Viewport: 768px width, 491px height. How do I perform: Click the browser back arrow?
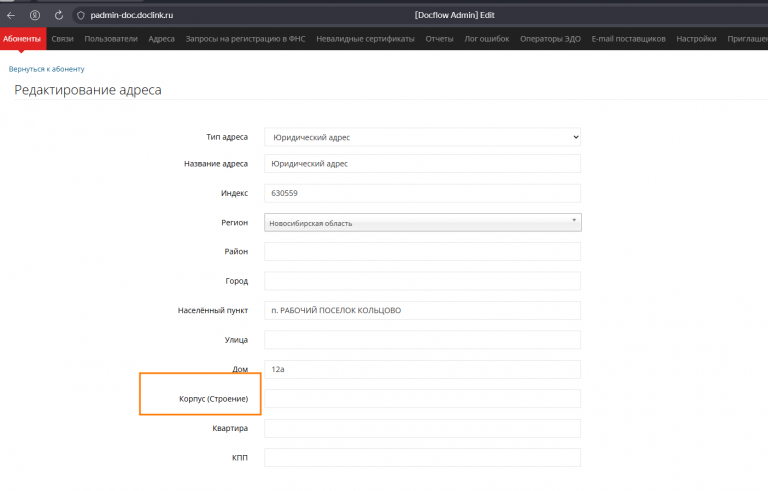pyautogui.click(x=11, y=15)
